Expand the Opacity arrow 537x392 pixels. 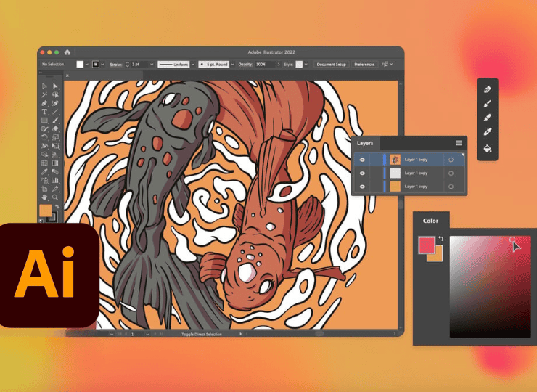279,64
